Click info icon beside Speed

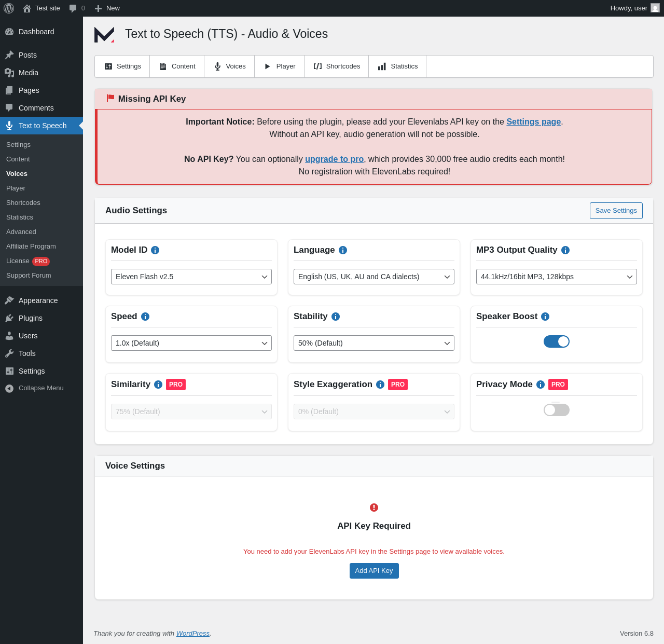point(145,317)
